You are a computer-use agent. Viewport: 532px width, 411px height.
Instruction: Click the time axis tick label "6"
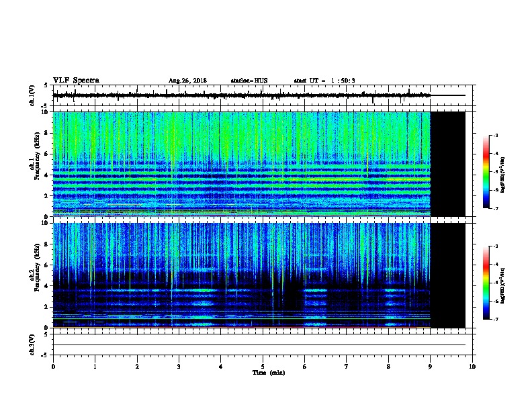304,367
